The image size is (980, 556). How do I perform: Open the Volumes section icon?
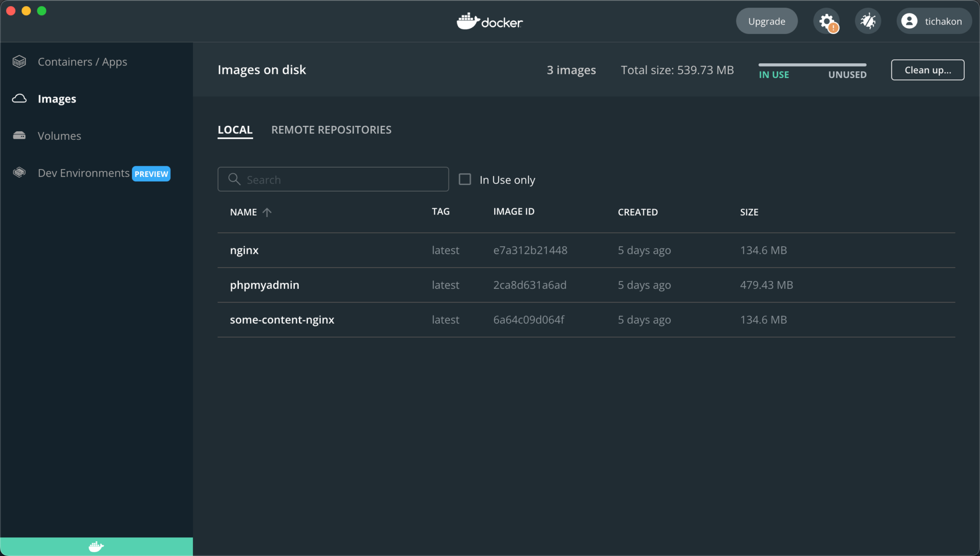point(19,136)
